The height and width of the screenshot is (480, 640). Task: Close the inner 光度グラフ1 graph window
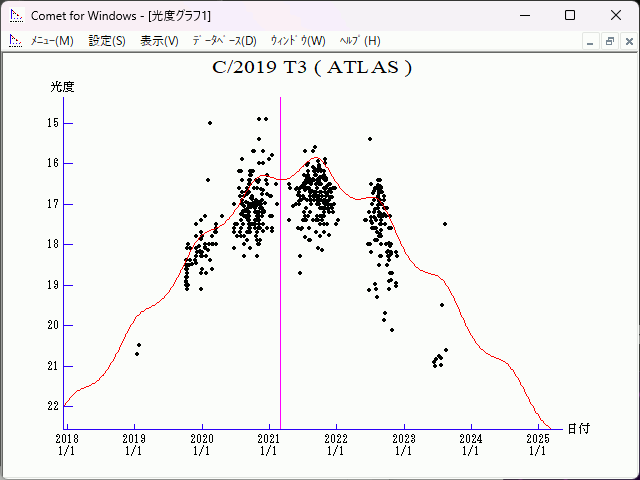(627, 41)
